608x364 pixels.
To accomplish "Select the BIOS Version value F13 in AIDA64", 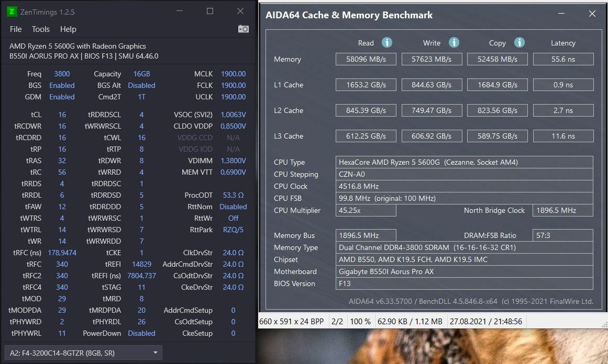I will tap(464, 283).
